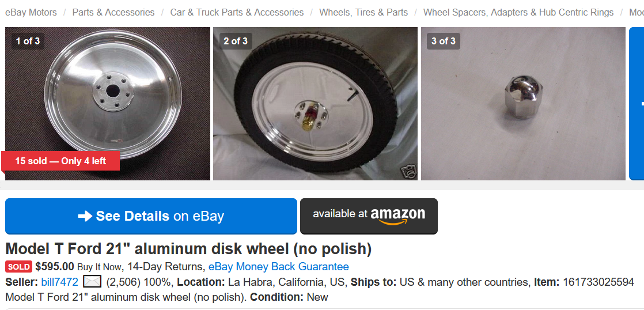Open the eBay Motors breadcrumb
644x310 pixels.
(x=31, y=12)
